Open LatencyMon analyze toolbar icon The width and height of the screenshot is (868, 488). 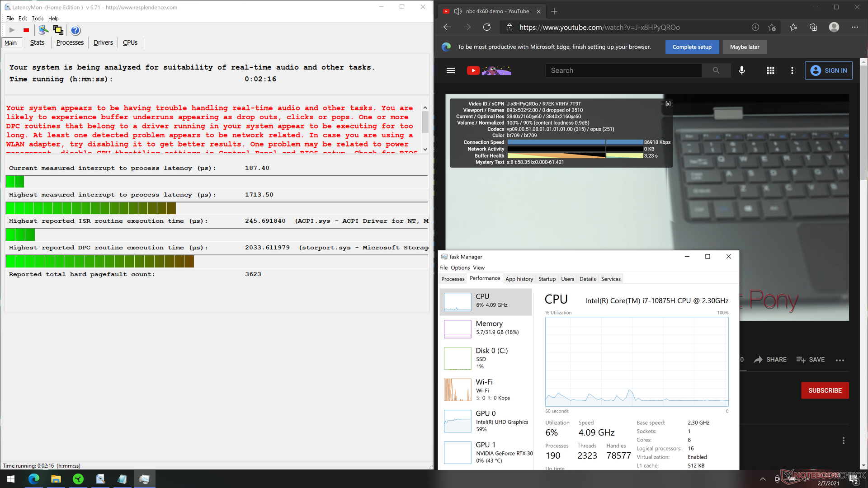[x=43, y=30]
